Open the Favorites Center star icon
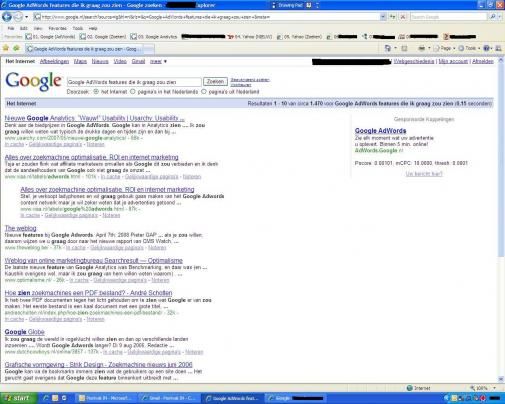The image size is (505, 404). [6, 48]
